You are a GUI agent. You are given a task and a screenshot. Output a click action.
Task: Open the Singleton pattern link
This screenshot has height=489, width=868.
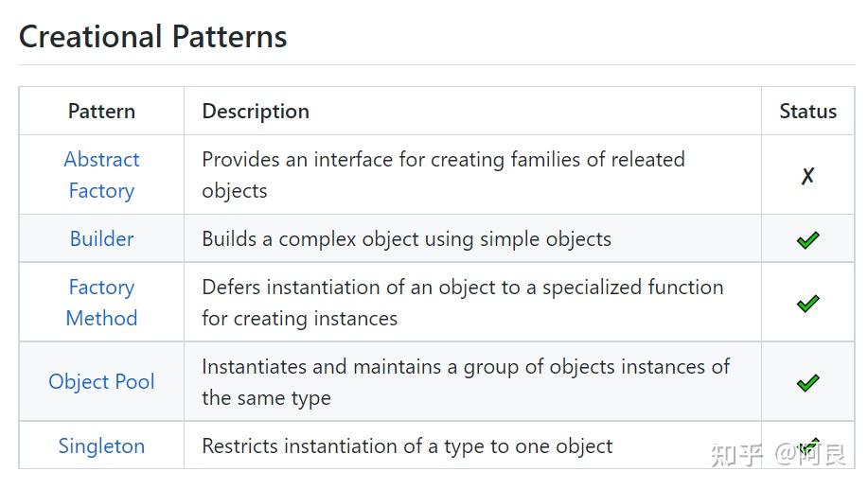[x=102, y=445]
